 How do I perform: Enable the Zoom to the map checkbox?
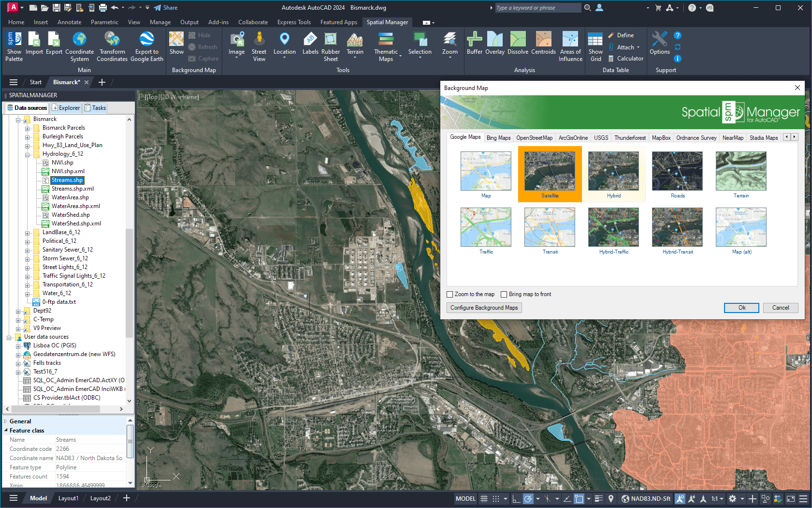pos(450,294)
